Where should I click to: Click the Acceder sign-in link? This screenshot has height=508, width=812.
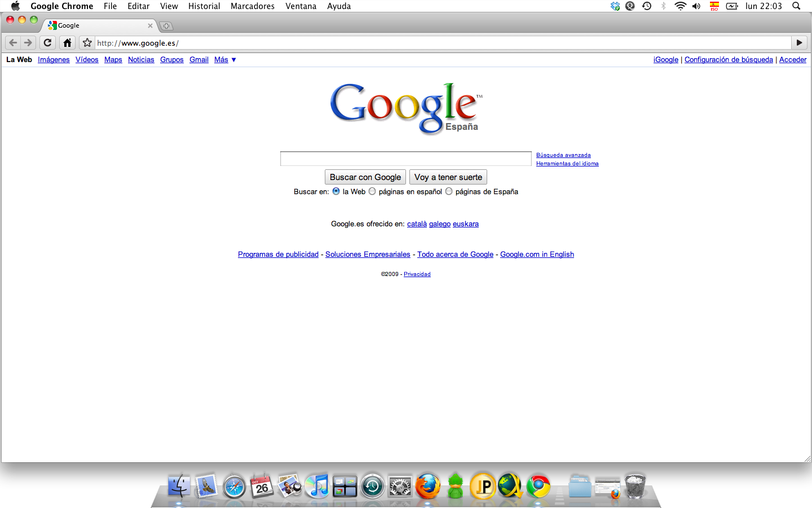pyautogui.click(x=793, y=60)
